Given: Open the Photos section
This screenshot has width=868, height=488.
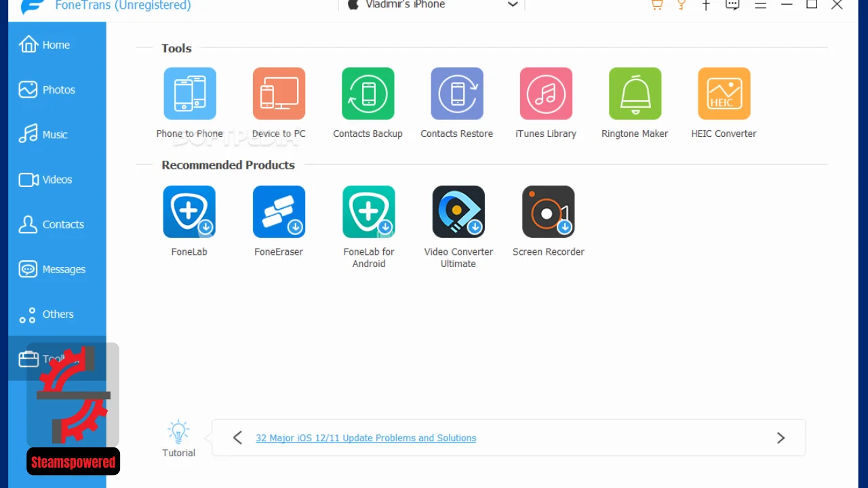Looking at the screenshot, I should click(x=57, y=89).
